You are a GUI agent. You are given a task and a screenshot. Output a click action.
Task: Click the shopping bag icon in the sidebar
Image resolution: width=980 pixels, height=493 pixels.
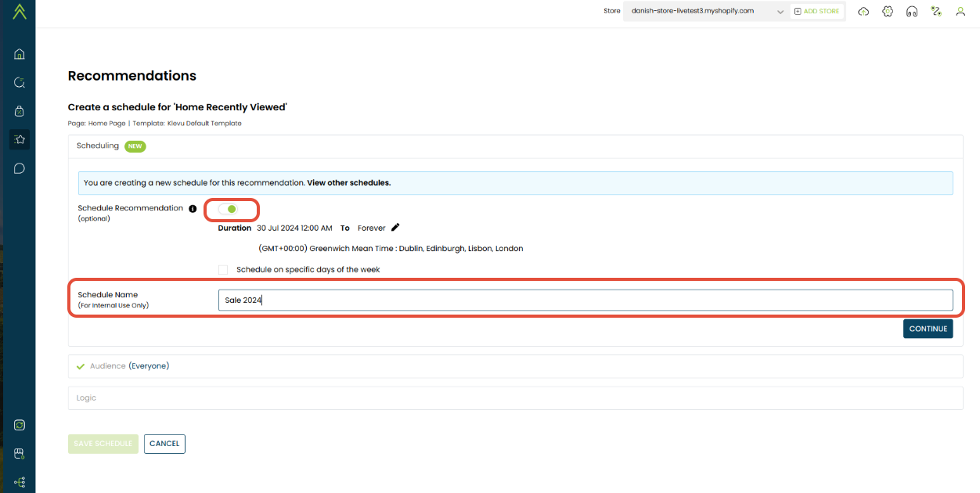pyautogui.click(x=20, y=111)
